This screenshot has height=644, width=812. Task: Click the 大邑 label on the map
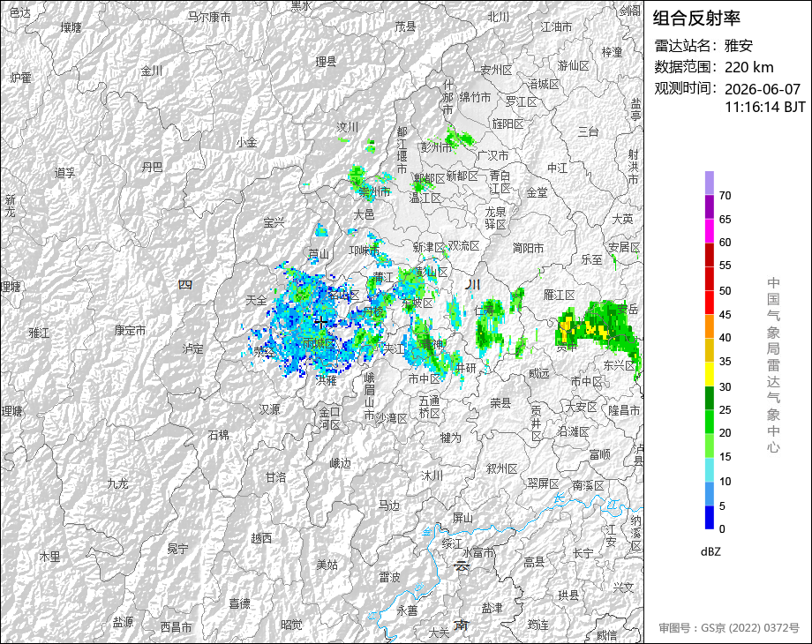click(x=364, y=214)
